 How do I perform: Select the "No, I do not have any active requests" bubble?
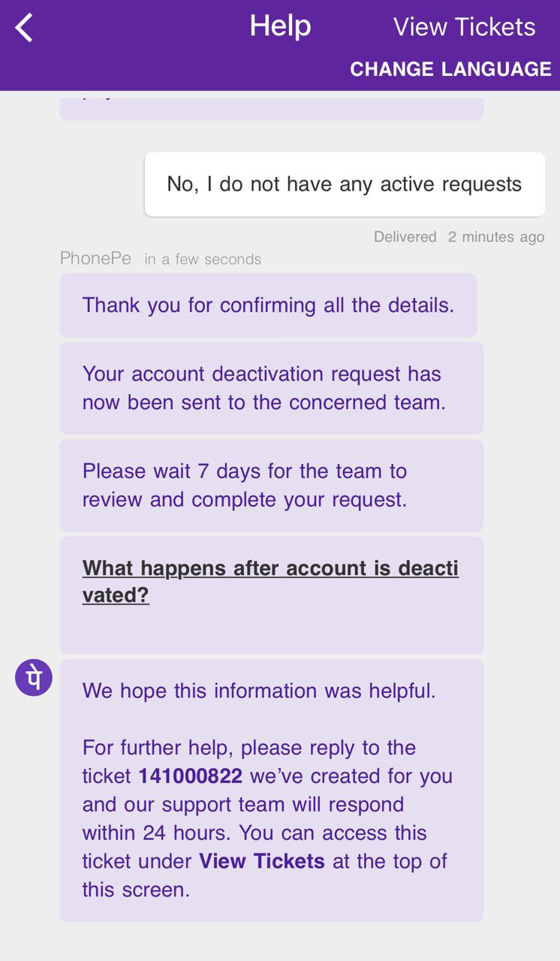pyautogui.click(x=345, y=184)
